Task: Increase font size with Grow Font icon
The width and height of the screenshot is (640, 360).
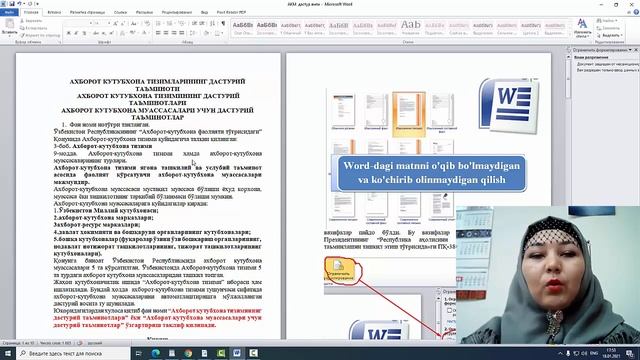Action: 116,24
